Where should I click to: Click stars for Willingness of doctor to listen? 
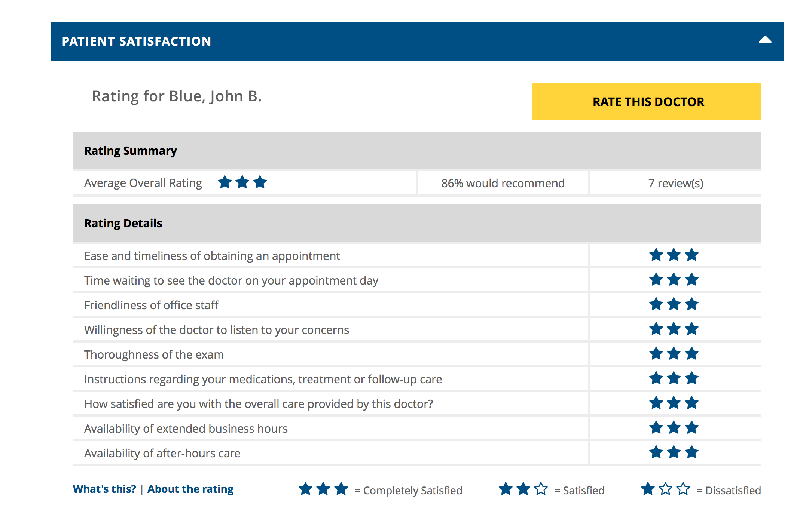pos(674,329)
